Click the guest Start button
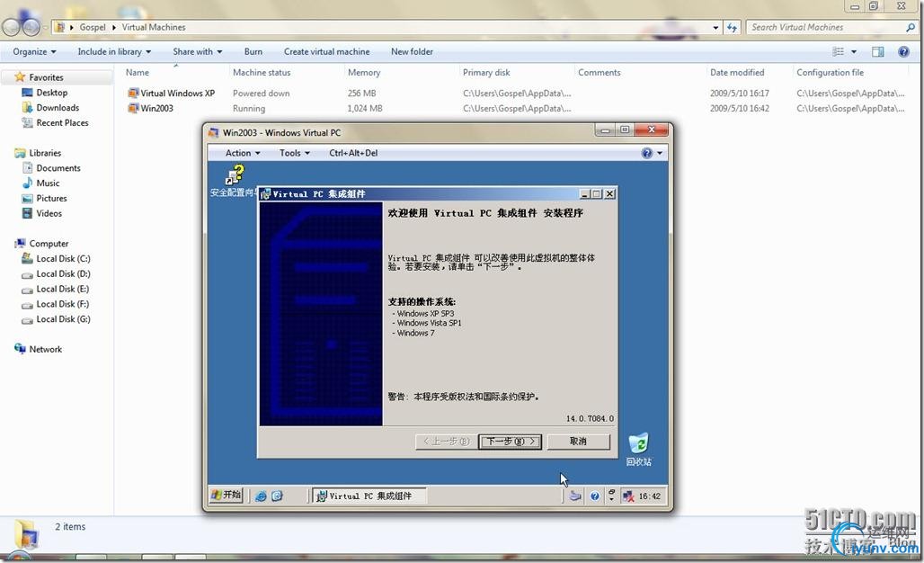 [x=227, y=495]
